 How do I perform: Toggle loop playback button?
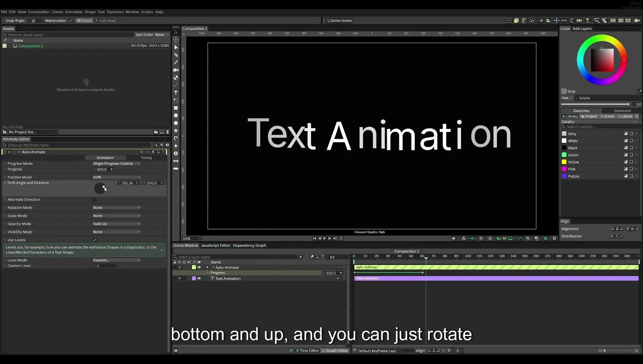(x=341, y=239)
